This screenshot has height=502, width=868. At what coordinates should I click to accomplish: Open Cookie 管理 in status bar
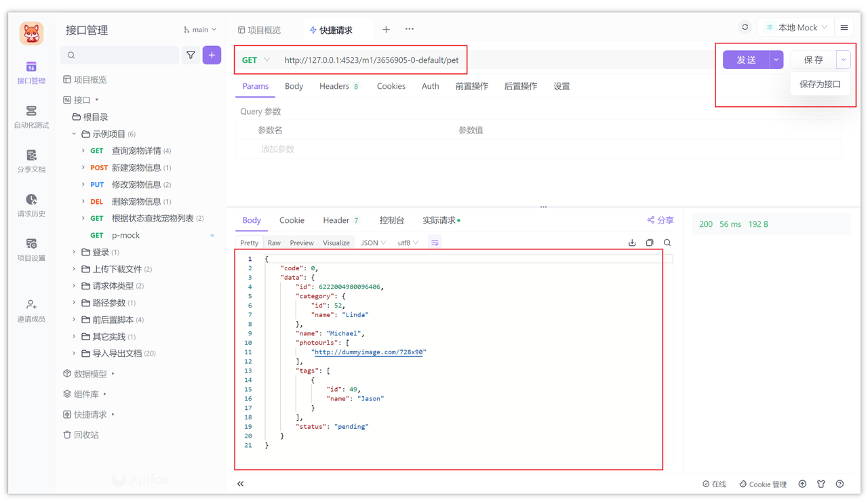coord(763,484)
